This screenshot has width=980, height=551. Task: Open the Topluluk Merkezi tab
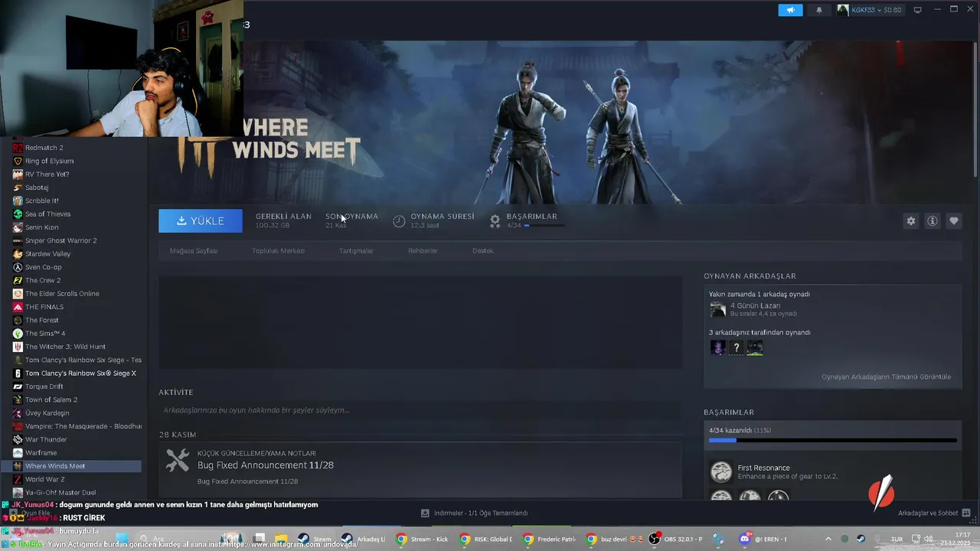click(x=279, y=251)
